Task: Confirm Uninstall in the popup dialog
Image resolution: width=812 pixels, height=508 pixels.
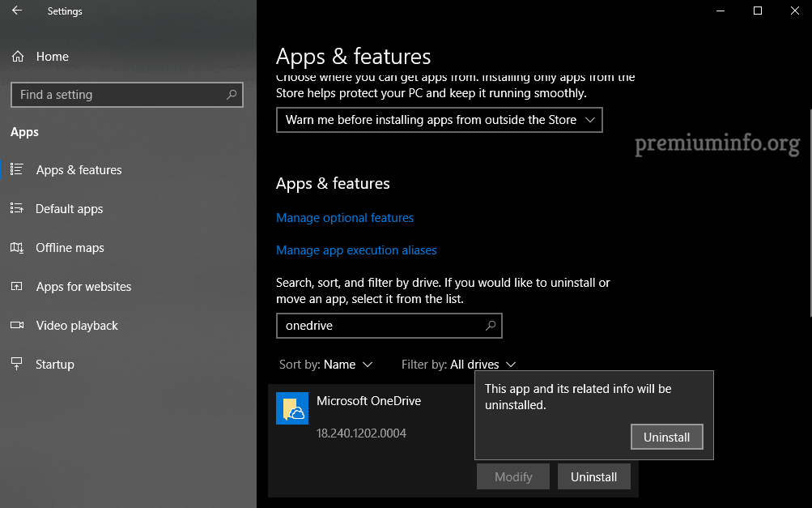Action: 666,437
